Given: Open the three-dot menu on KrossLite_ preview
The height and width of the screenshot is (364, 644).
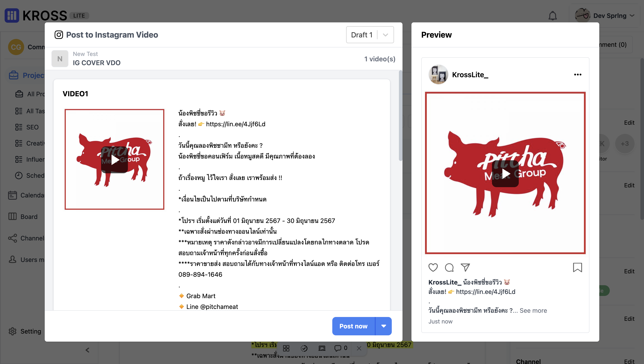Looking at the screenshot, I should pyautogui.click(x=578, y=75).
